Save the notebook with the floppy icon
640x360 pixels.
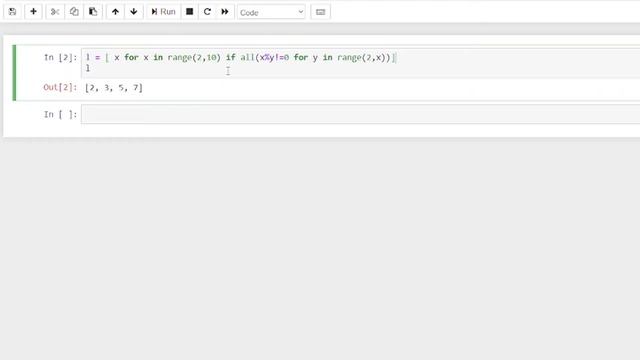point(12,12)
